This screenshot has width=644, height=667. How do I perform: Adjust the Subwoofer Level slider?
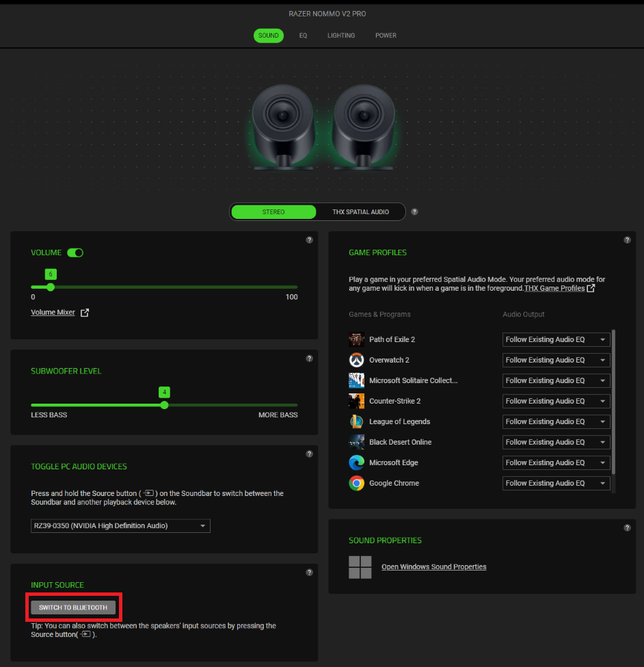click(x=164, y=405)
